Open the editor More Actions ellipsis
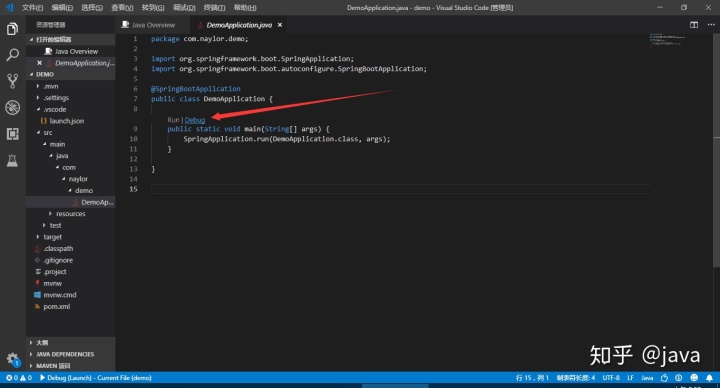Screen dimensions: 720x388 coord(711,25)
